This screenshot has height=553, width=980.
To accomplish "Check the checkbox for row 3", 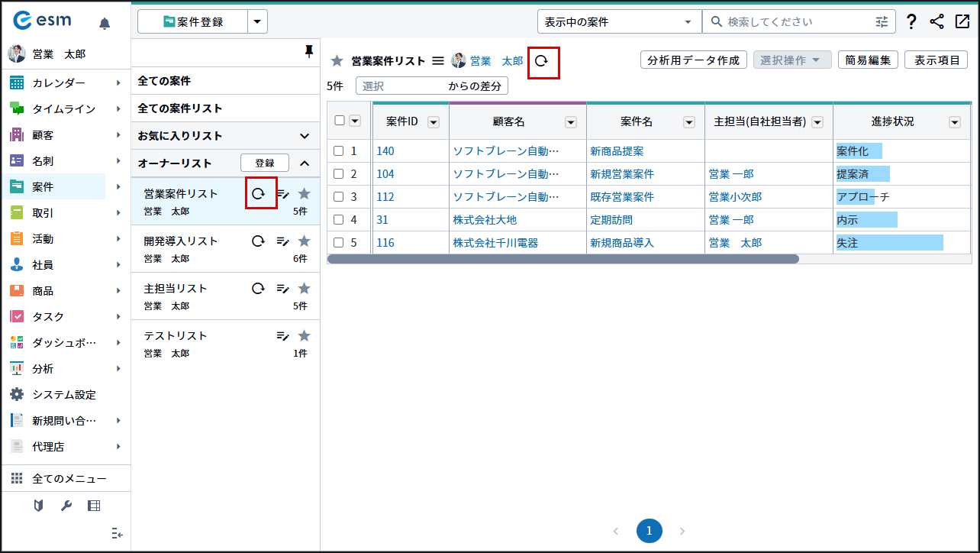I will 339,197.
